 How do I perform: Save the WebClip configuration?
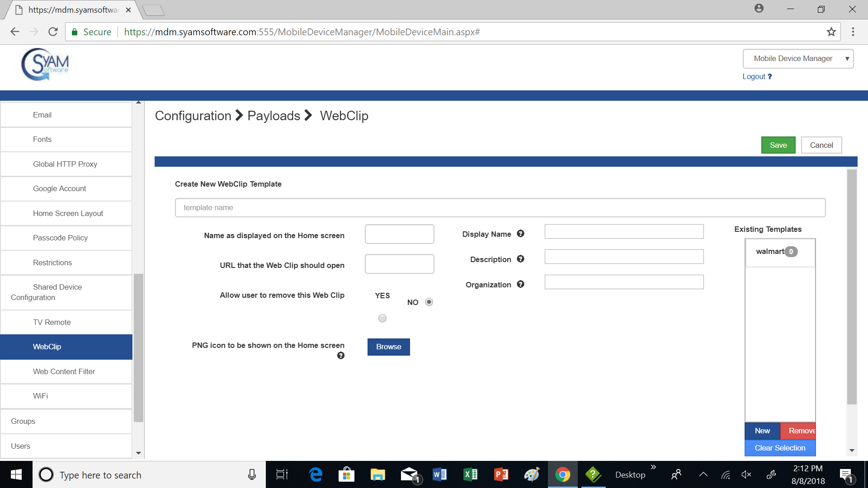click(x=778, y=145)
